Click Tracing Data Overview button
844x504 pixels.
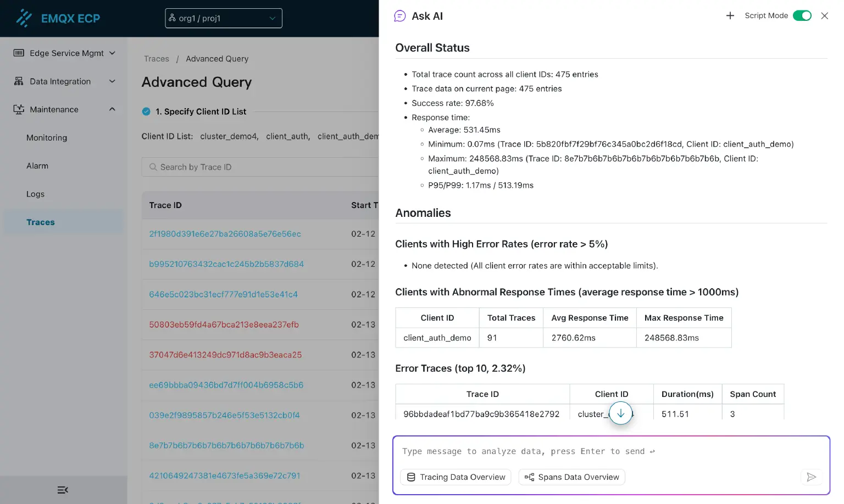click(x=456, y=477)
